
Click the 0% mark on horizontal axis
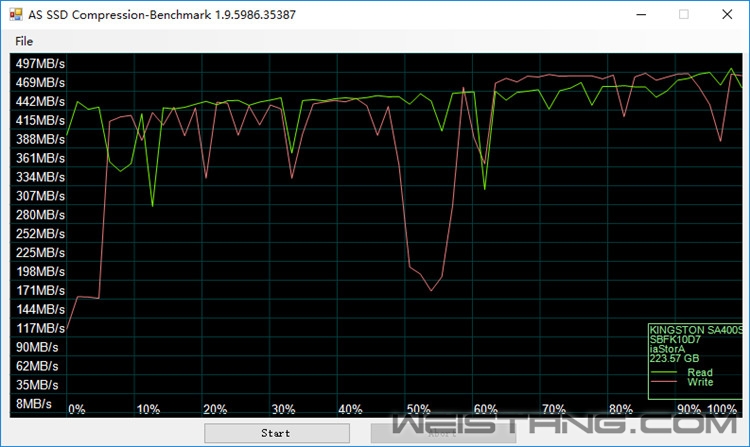tap(76, 410)
